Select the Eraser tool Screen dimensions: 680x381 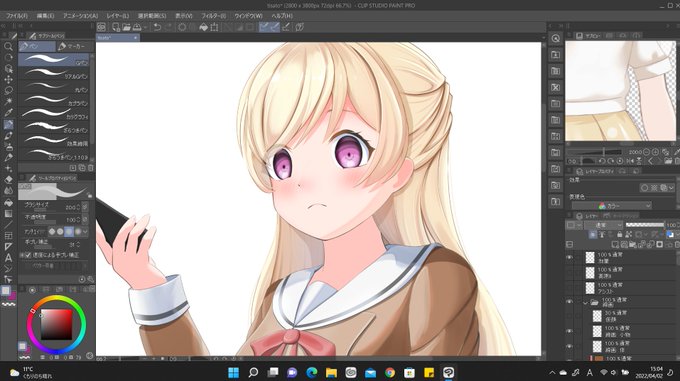coord(8,179)
